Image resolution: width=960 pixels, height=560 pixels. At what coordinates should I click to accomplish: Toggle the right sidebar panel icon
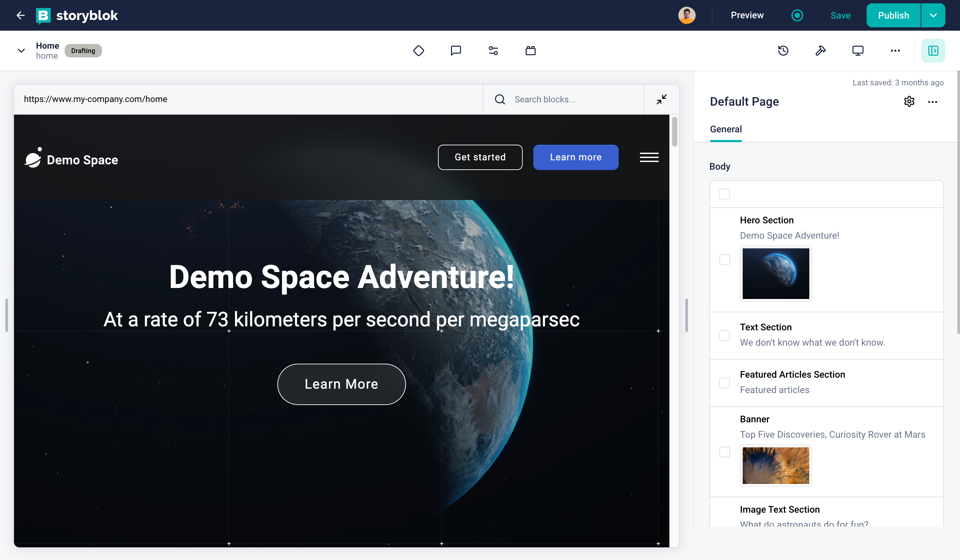pos(933,51)
